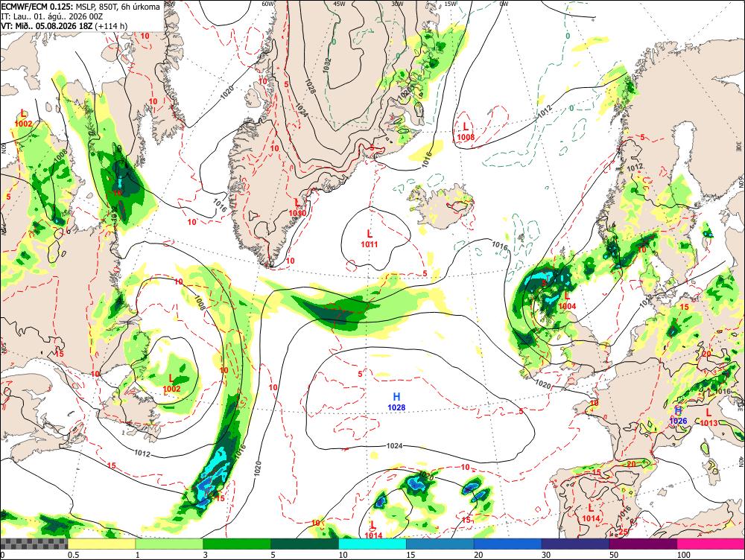Click the 15W longitude label
Image resolution: width=745 pixels, height=560 pixels.
tap(451, 3)
